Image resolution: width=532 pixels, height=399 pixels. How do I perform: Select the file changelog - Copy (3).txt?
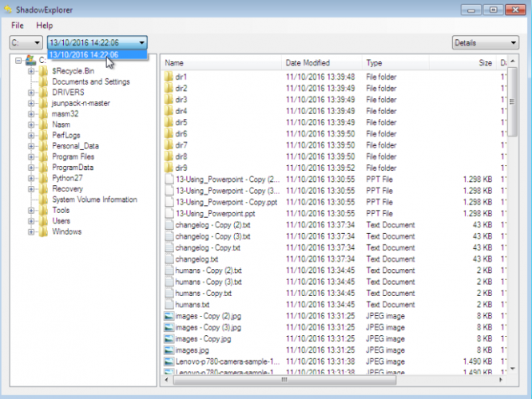click(x=212, y=236)
